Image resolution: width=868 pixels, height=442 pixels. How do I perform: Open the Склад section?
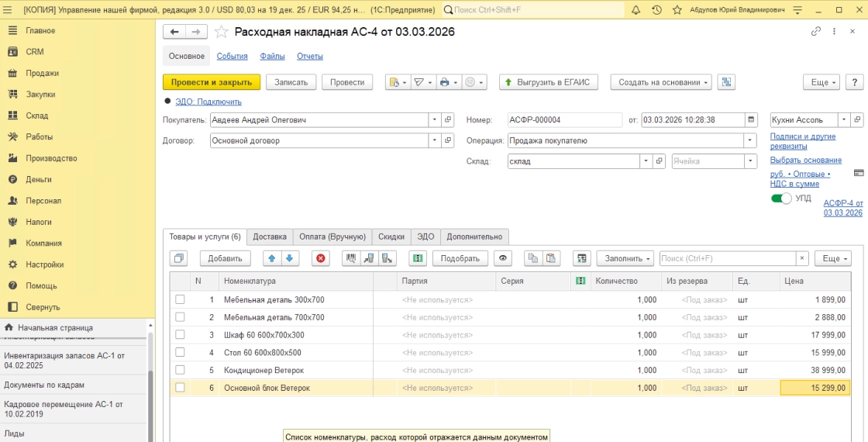(36, 116)
